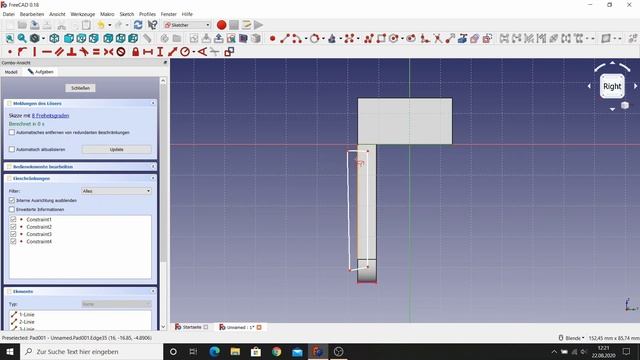This screenshot has width=640, height=360.
Task: Click the Update button
Action: click(x=116, y=149)
